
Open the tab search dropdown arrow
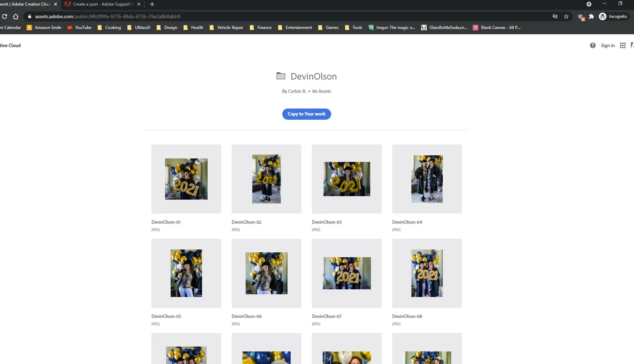589,4
